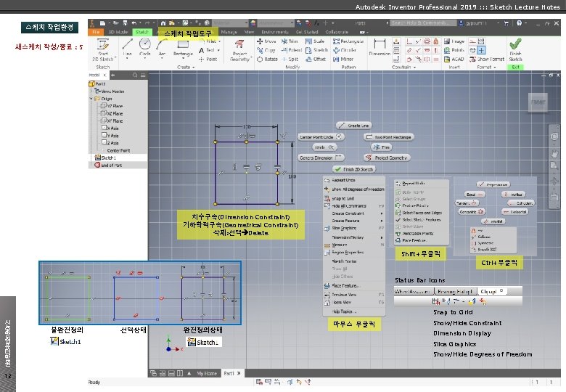This screenshot has width=566, height=392.
Task: Choose the Arc tool
Action: [x=162, y=47]
